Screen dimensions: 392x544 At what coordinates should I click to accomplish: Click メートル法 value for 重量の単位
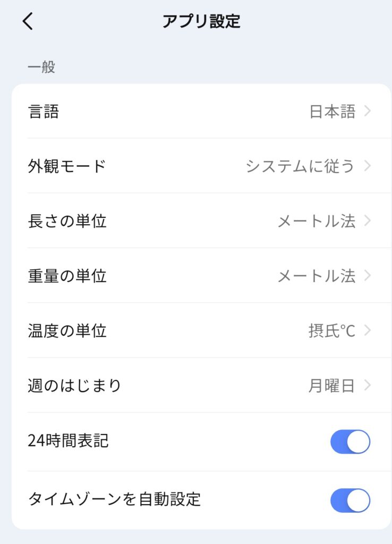[x=316, y=276]
